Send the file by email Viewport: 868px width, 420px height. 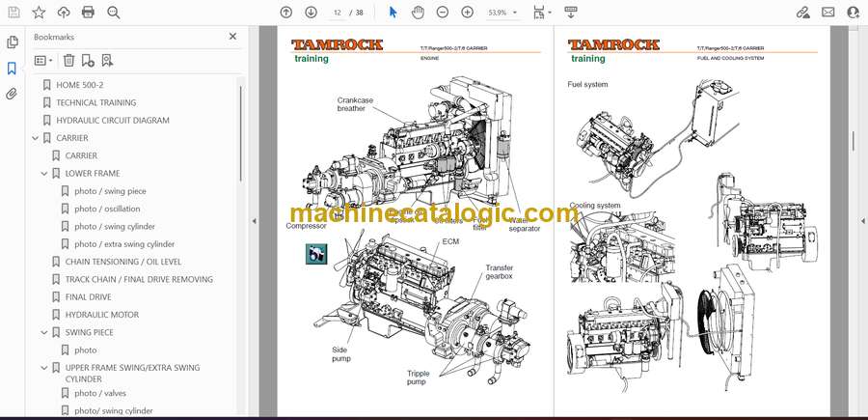(x=828, y=13)
